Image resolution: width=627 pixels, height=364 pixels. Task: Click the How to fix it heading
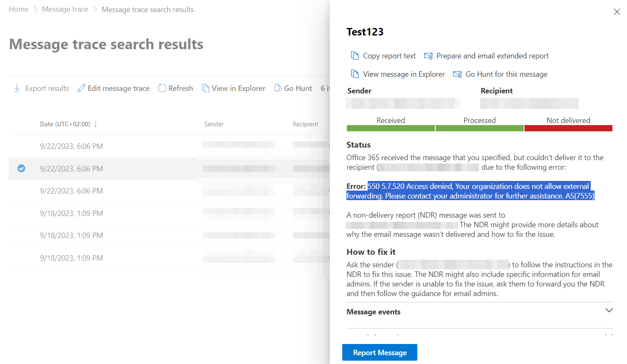371,252
